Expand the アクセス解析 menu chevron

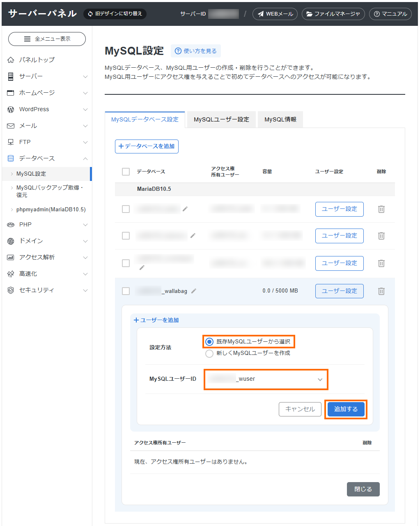(85, 258)
